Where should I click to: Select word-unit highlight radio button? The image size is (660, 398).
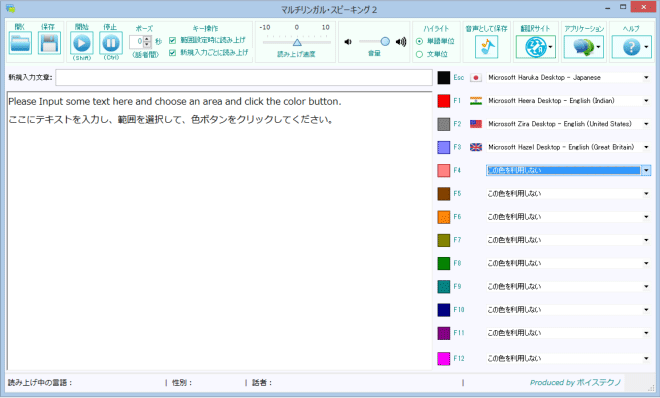pyautogui.click(x=419, y=41)
